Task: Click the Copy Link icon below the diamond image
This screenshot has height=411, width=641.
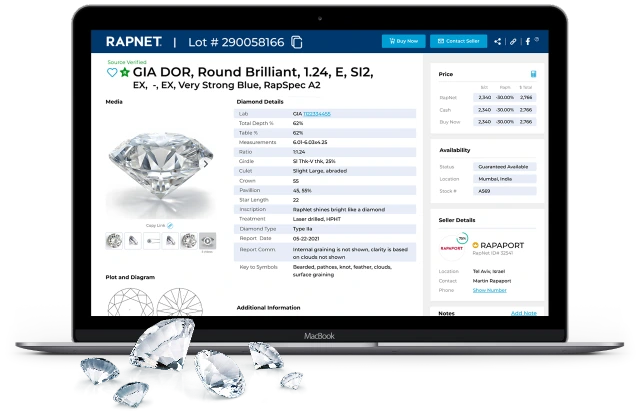Action: pyautogui.click(x=170, y=225)
